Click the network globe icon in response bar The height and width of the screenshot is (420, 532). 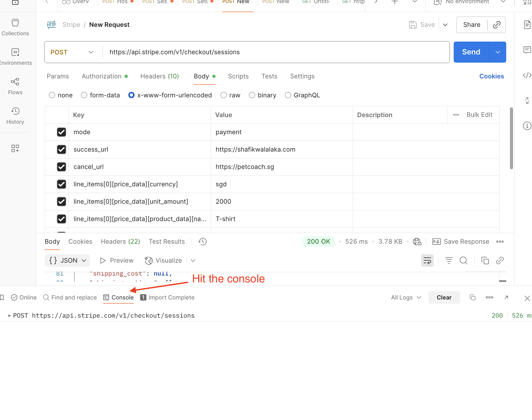(x=417, y=242)
